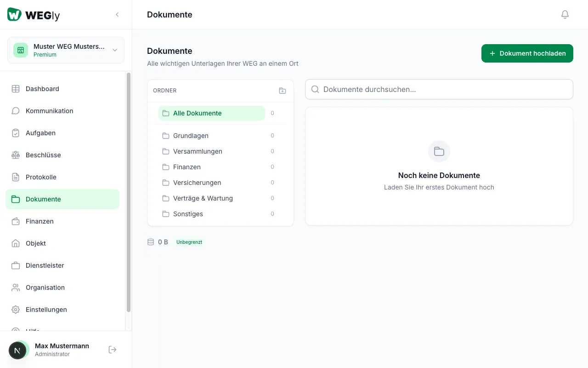Screen dimensions: 588x368
Task: Click the Finanzen wallet icon in sidebar
Action: 16,221
